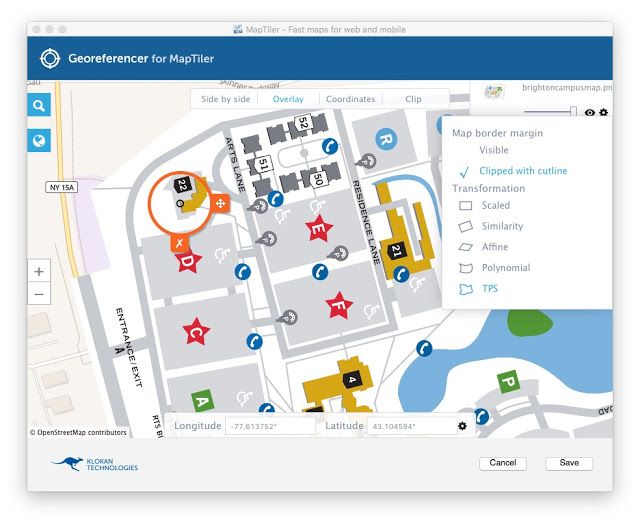Click gear icon next to Latitude field
This screenshot has width=640, height=524.
[462, 426]
